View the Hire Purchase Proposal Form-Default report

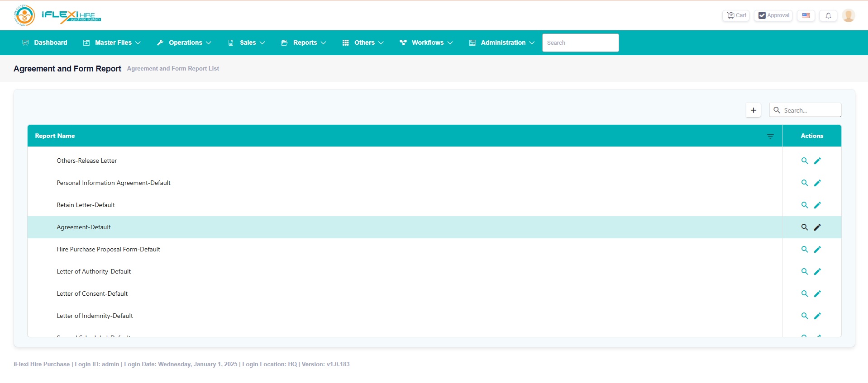[804, 250]
